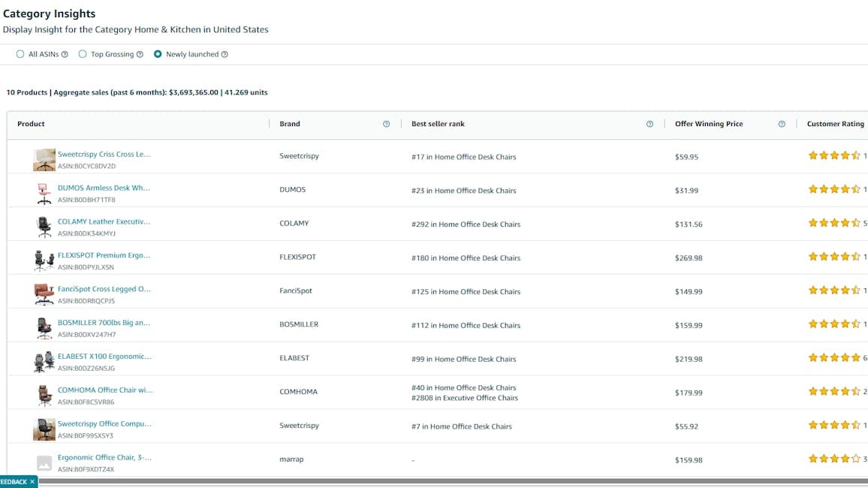Image resolution: width=868 pixels, height=488 pixels.
Task: Click the COLAMY brand cell
Action: coord(294,224)
